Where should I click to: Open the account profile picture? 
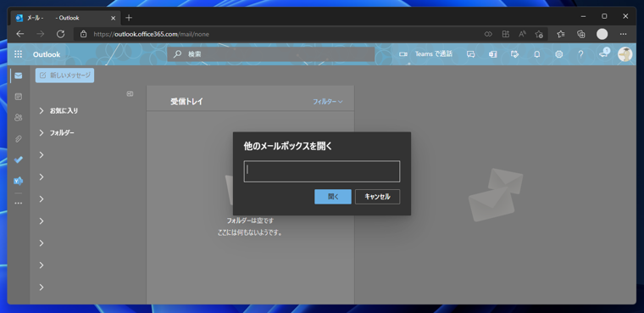625,54
